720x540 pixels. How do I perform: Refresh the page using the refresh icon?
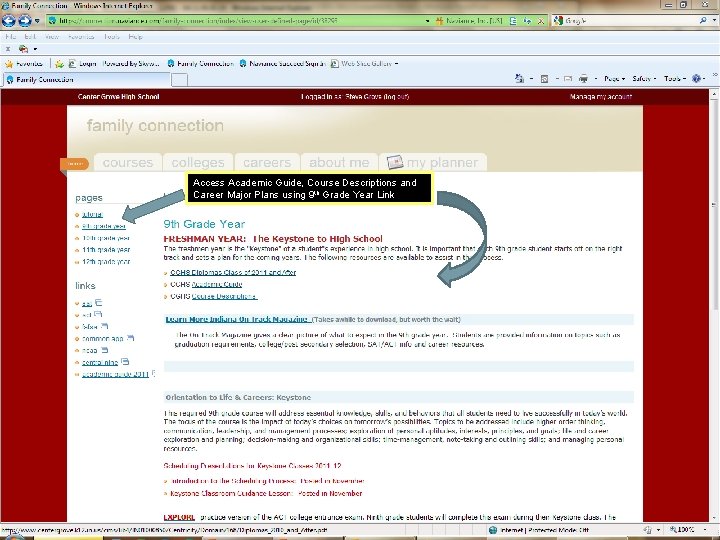coord(527,21)
